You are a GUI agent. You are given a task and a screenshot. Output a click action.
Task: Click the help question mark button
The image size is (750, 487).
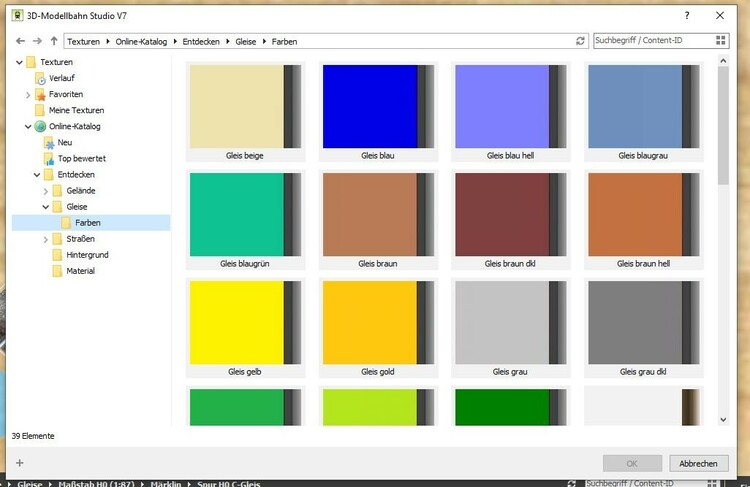pos(686,16)
